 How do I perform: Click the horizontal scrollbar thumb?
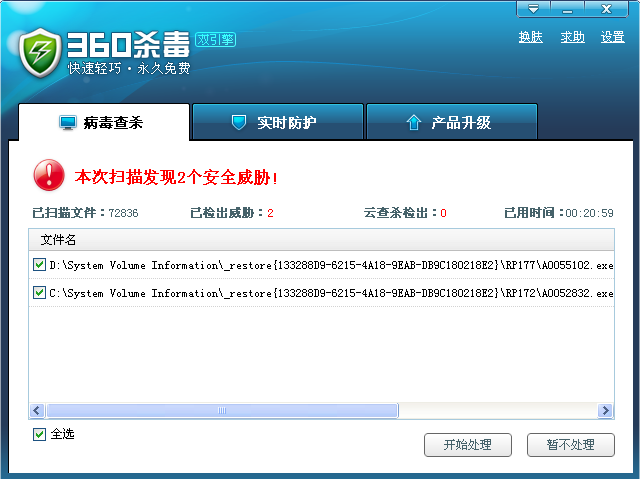(222, 410)
